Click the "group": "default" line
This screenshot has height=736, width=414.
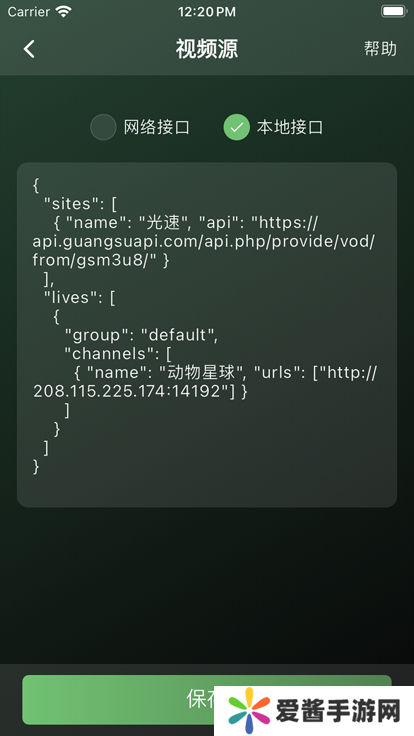click(141, 335)
